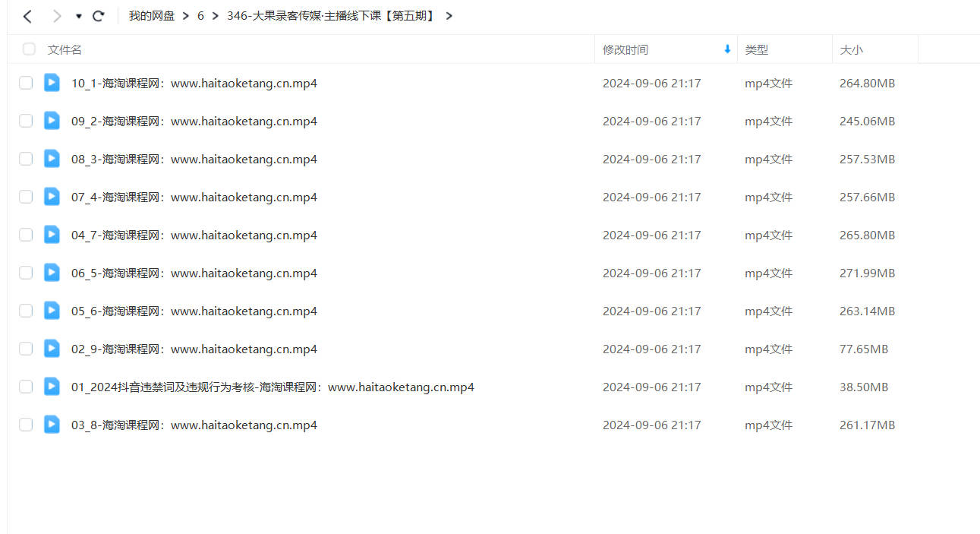Click the size value 245.06MB

[x=867, y=122]
